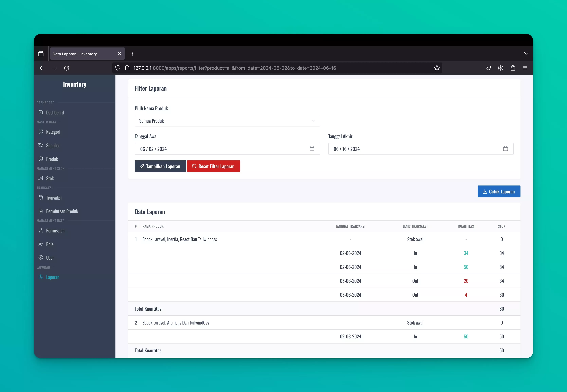This screenshot has height=392, width=567.
Task: Click the Tampilkan Laporan button
Action: coord(160,166)
